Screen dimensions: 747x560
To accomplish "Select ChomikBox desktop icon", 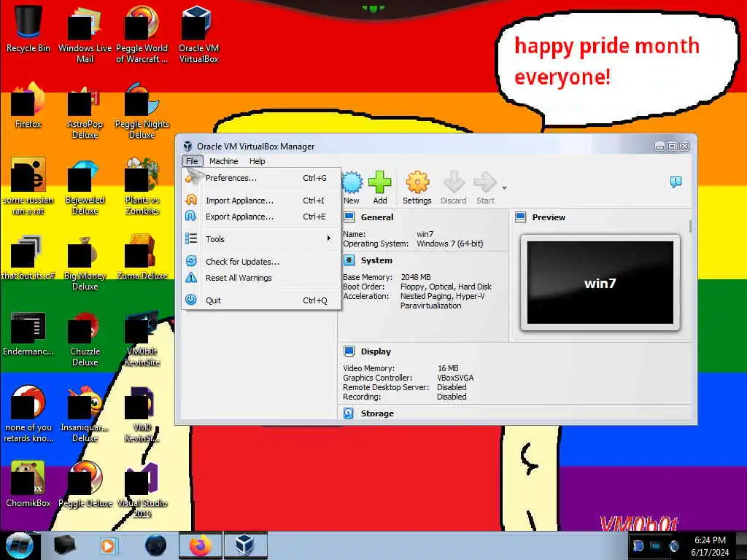I will pyautogui.click(x=28, y=485).
